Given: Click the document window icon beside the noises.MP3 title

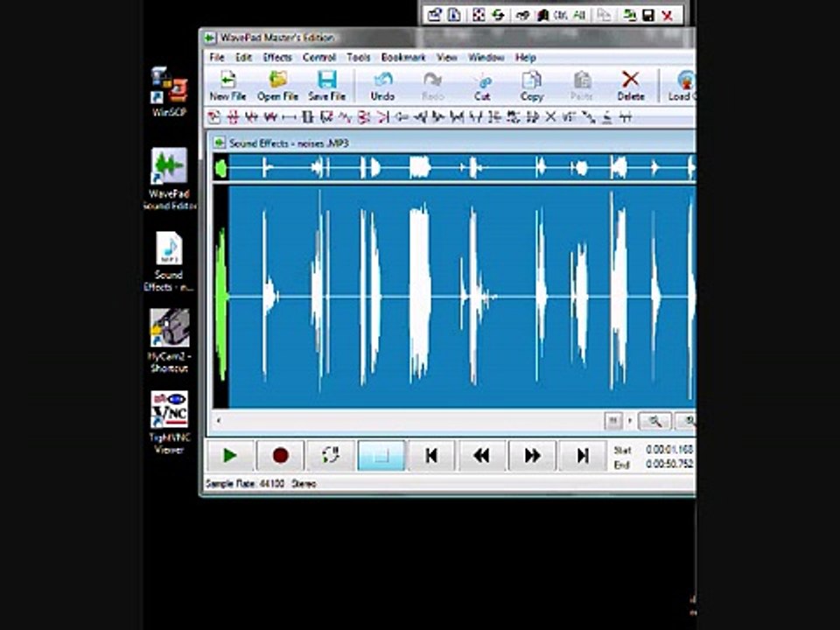Looking at the screenshot, I should (x=219, y=143).
